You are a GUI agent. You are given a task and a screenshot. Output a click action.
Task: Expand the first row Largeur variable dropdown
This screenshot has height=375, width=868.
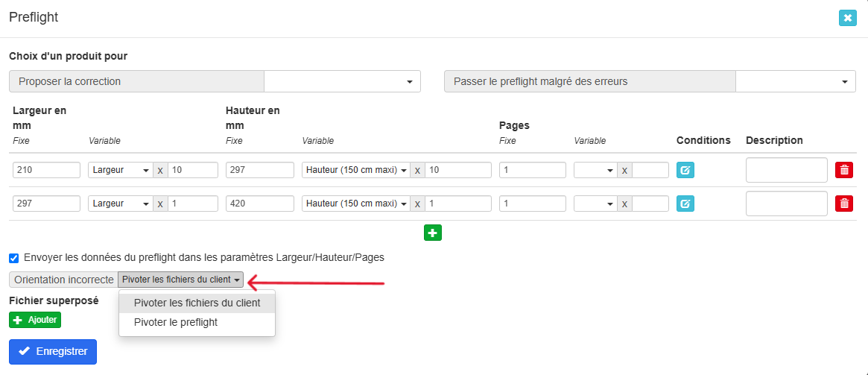[x=120, y=170]
